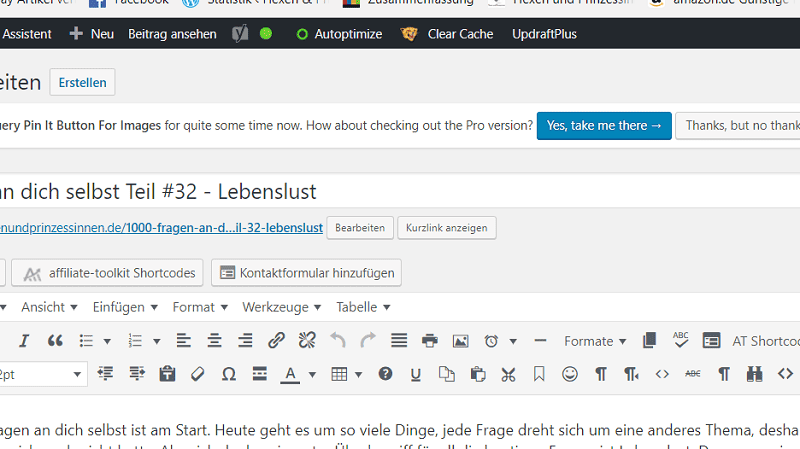This screenshot has width=800, height=449.
Task: Expand the bulleted list style dropdown
Action: 107,341
